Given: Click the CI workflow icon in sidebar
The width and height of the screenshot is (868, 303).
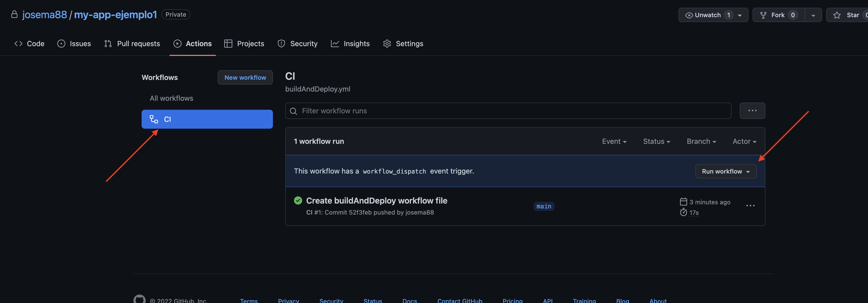Looking at the screenshot, I should pyautogui.click(x=154, y=119).
